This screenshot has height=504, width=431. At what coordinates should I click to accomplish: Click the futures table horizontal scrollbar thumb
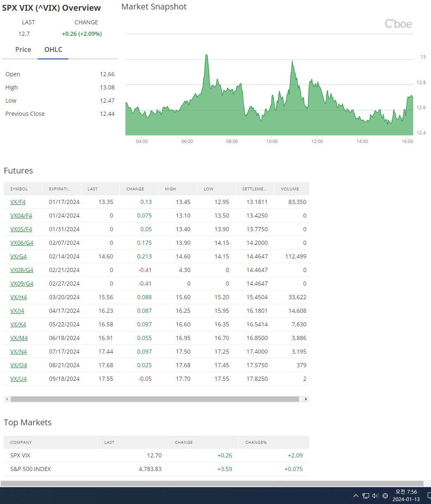click(155, 399)
